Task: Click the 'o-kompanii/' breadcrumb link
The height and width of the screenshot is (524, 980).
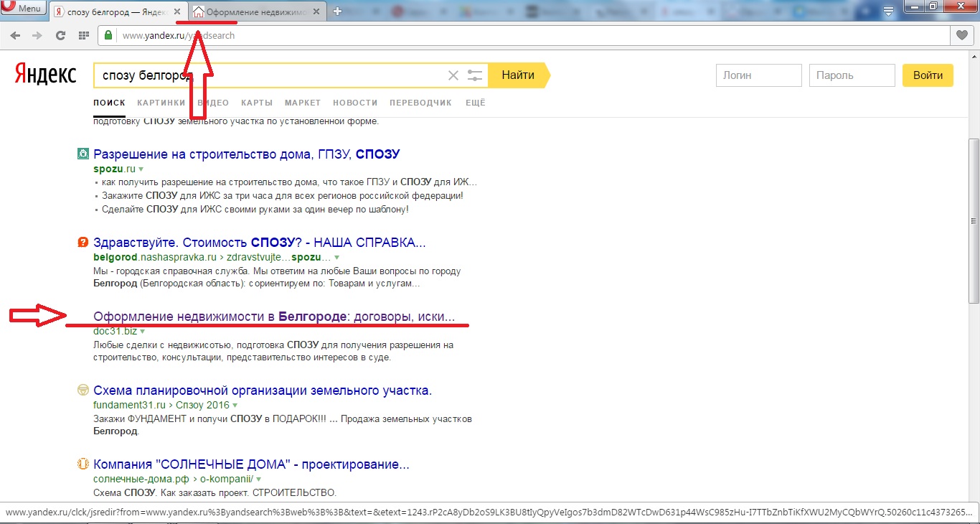Action: pos(225,479)
